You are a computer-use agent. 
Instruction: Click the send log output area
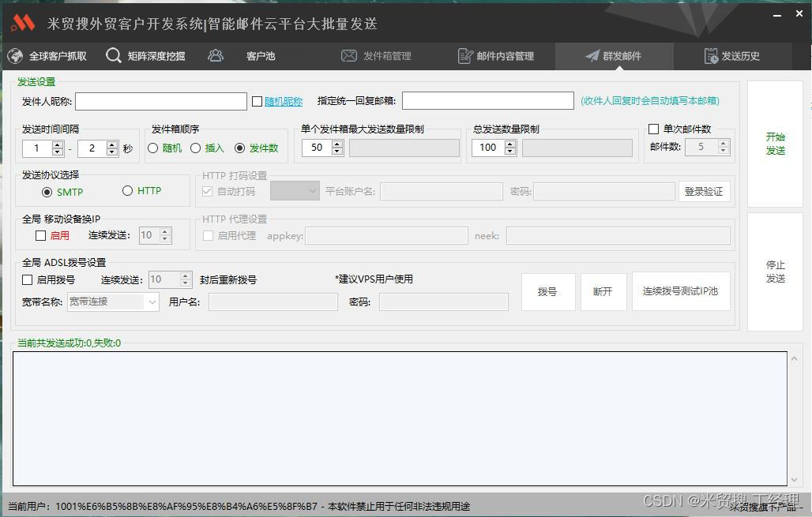400,418
